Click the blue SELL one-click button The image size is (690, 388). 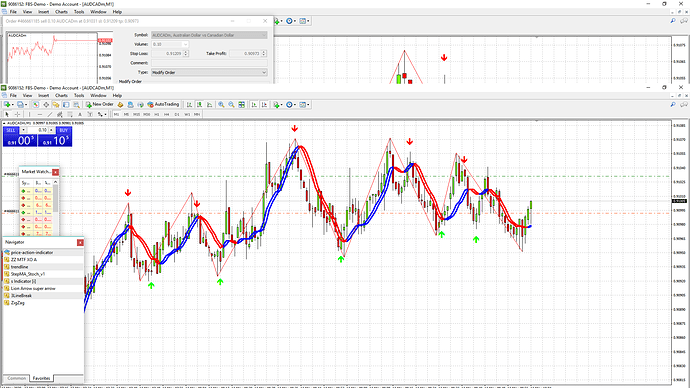tap(11, 130)
